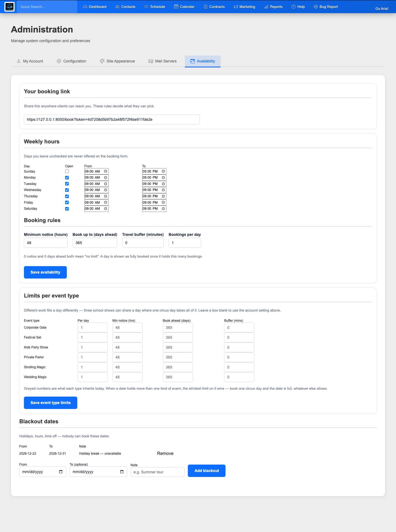
Task: Click Save event type limits
Action: [x=51, y=403]
